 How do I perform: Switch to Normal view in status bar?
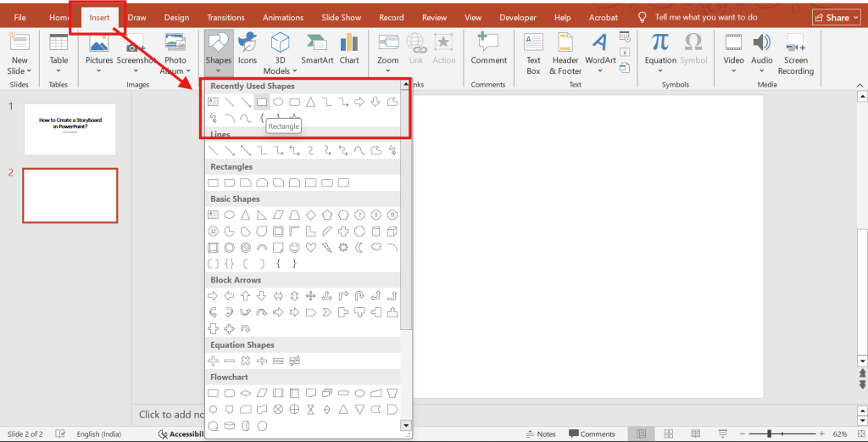[x=643, y=434]
